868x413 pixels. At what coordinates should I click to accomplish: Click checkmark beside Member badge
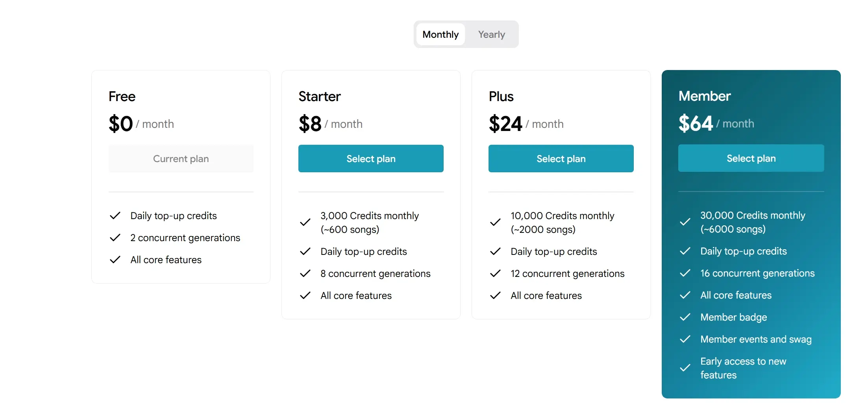(x=685, y=317)
